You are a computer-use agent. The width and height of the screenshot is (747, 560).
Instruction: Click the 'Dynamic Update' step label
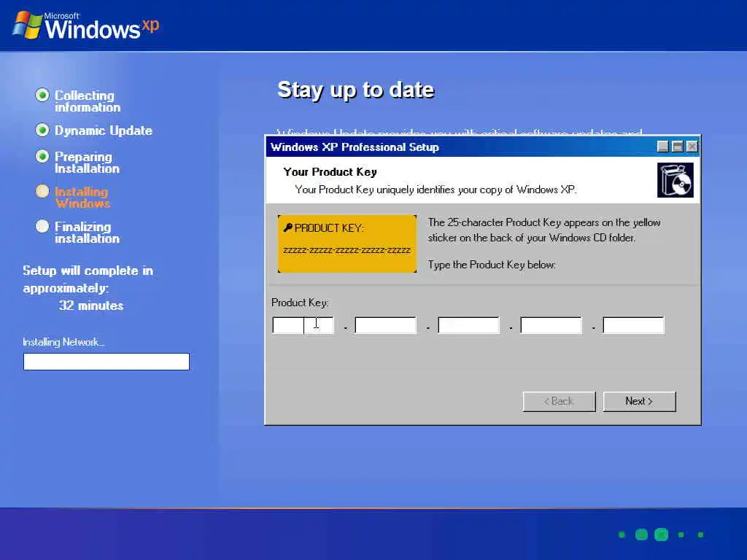pyautogui.click(x=104, y=131)
